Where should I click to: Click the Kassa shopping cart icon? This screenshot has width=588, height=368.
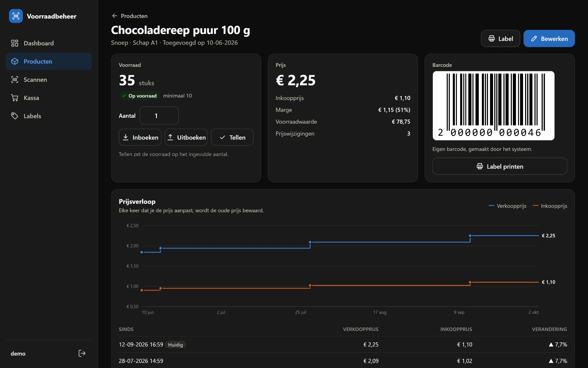[15, 98]
